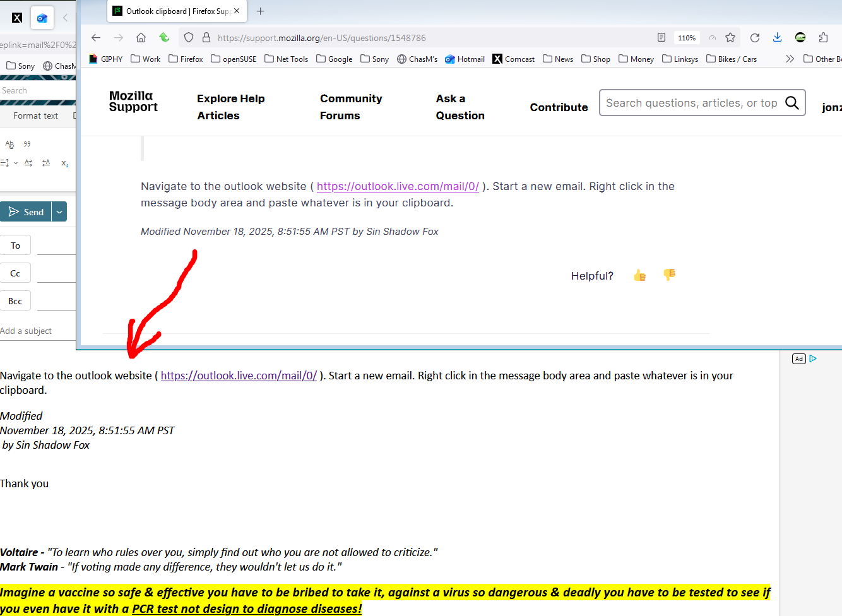842x616 pixels.
Task: Open the outlook.live.com link in the forum answer
Action: [398, 186]
